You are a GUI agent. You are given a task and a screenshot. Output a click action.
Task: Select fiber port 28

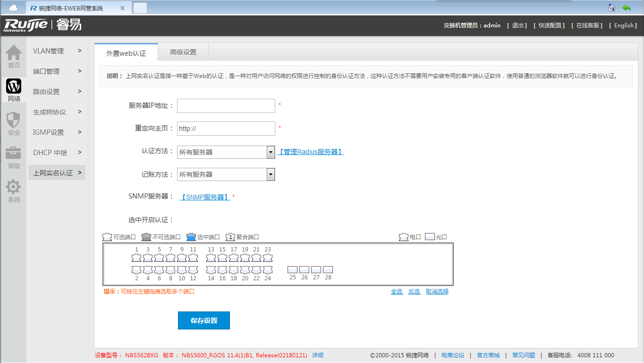pos(328,269)
